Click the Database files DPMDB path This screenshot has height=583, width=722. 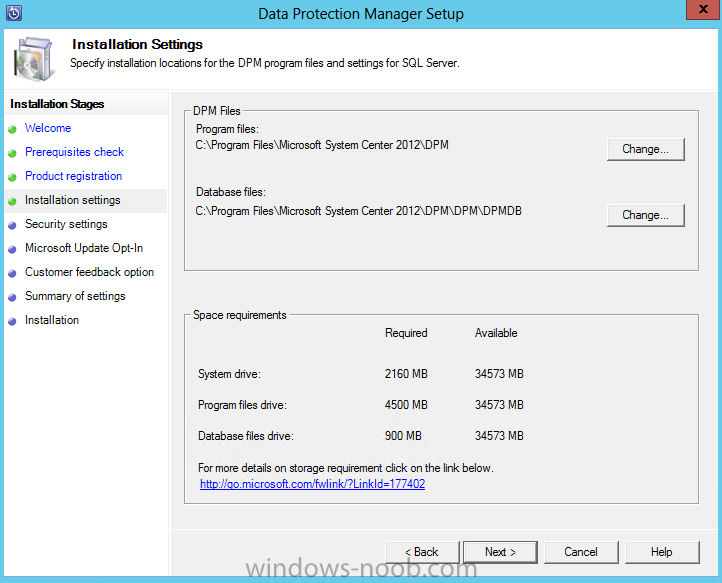pyautogui.click(x=358, y=211)
